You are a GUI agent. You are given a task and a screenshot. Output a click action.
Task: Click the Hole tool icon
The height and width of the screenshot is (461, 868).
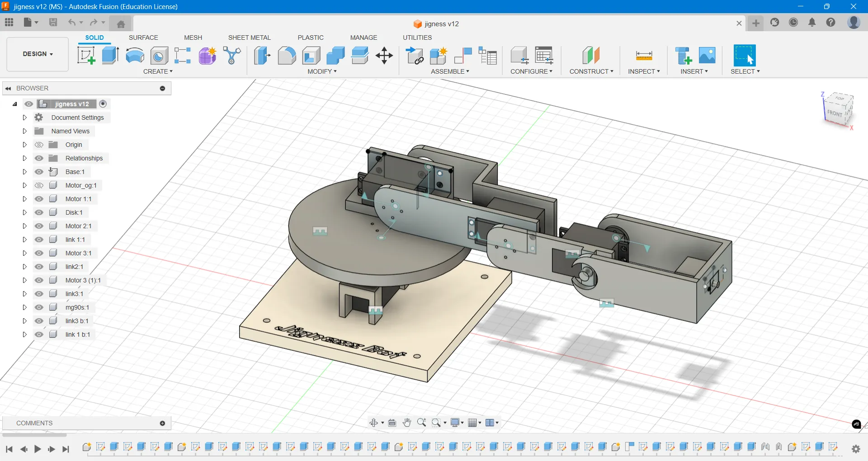[x=159, y=56]
